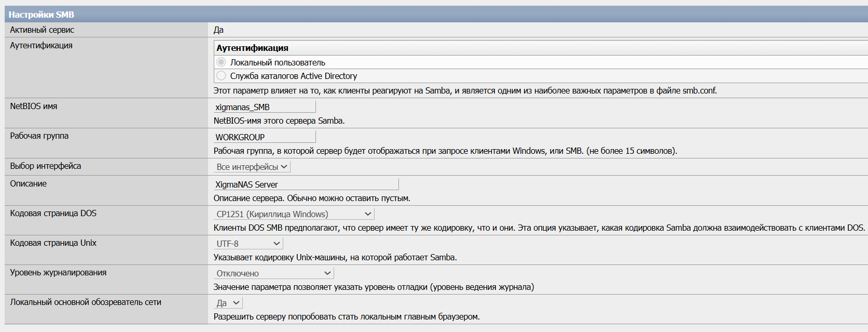
Task: Click the bold "Аутентификация" heading above the radio options
Action: tap(252, 48)
